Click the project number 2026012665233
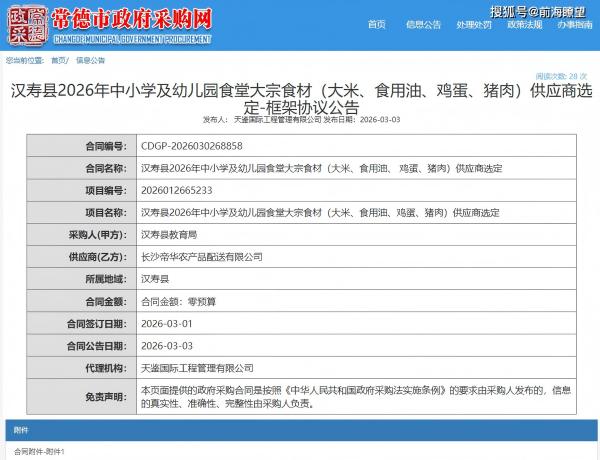600x460 pixels. coord(177,190)
